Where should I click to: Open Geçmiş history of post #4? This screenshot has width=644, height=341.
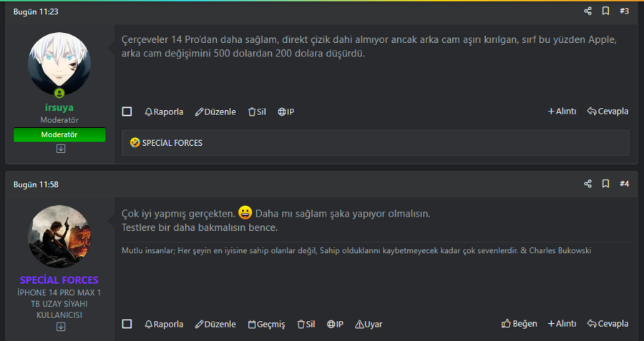266,324
